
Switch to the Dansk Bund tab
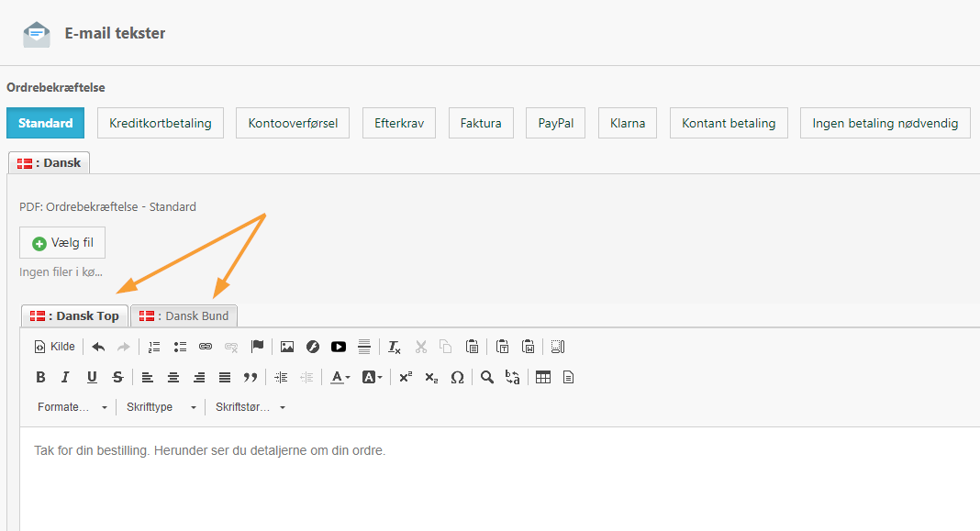tap(184, 315)
